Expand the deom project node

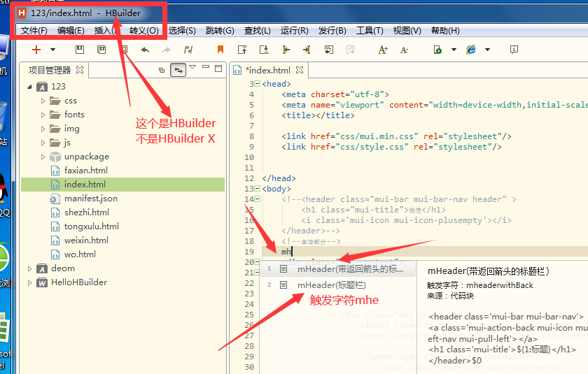[29, 268]
